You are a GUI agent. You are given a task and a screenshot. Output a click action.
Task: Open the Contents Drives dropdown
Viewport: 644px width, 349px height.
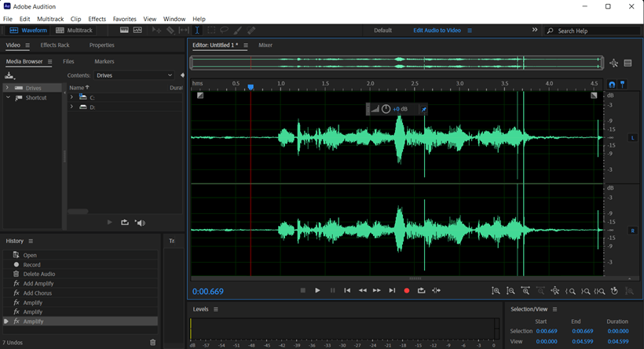pyautogui.click(x=134, y=75)
